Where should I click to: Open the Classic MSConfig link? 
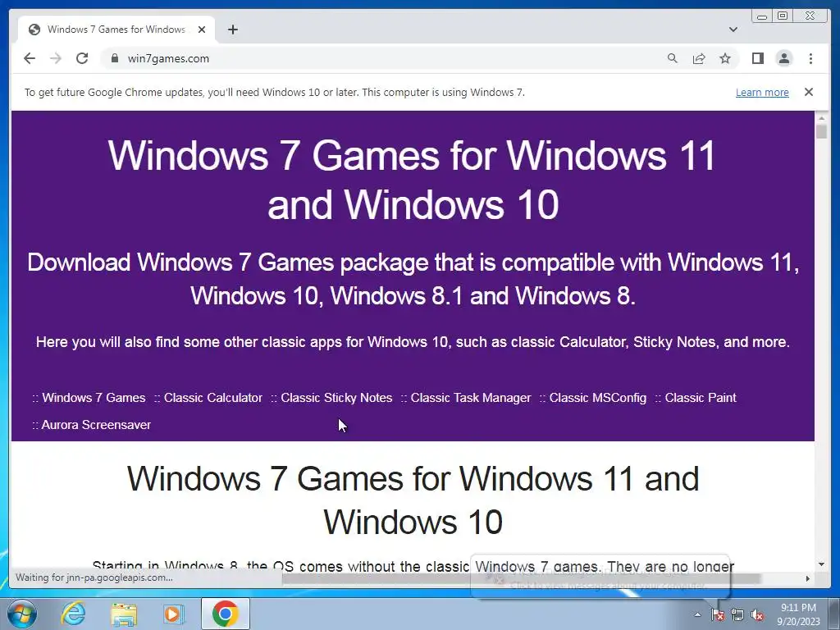598,398
